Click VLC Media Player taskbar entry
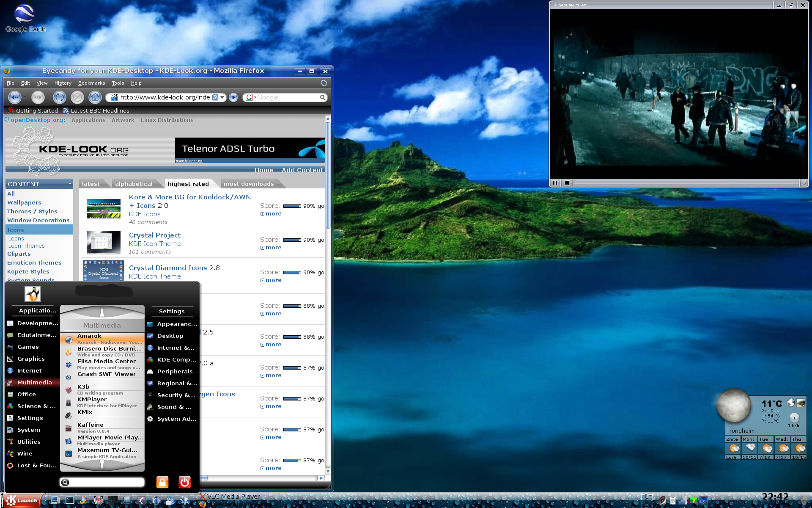 point(230,496)
